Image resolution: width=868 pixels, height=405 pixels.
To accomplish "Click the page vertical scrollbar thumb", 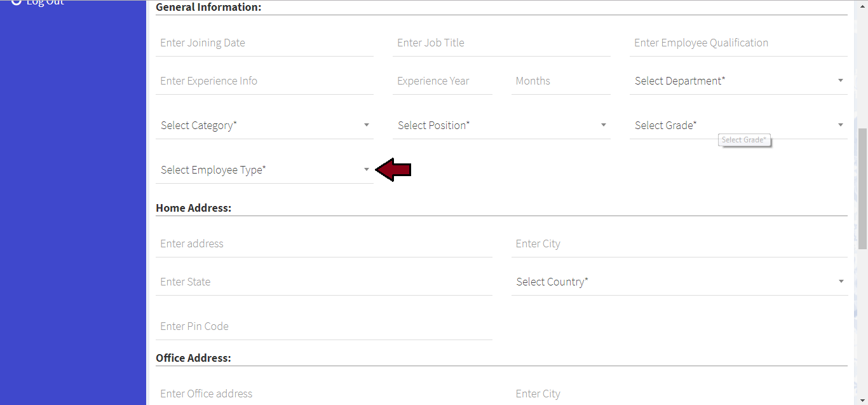I will (x=862, y=188).
